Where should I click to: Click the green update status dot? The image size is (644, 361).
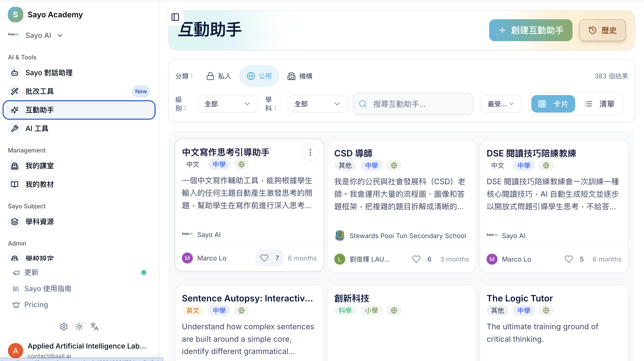[x=143, y=272]
